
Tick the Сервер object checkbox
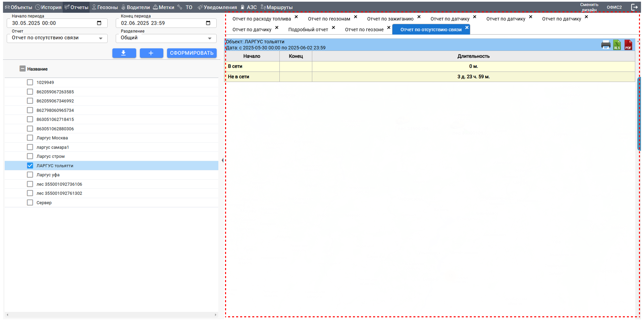[x=30, y=202]
